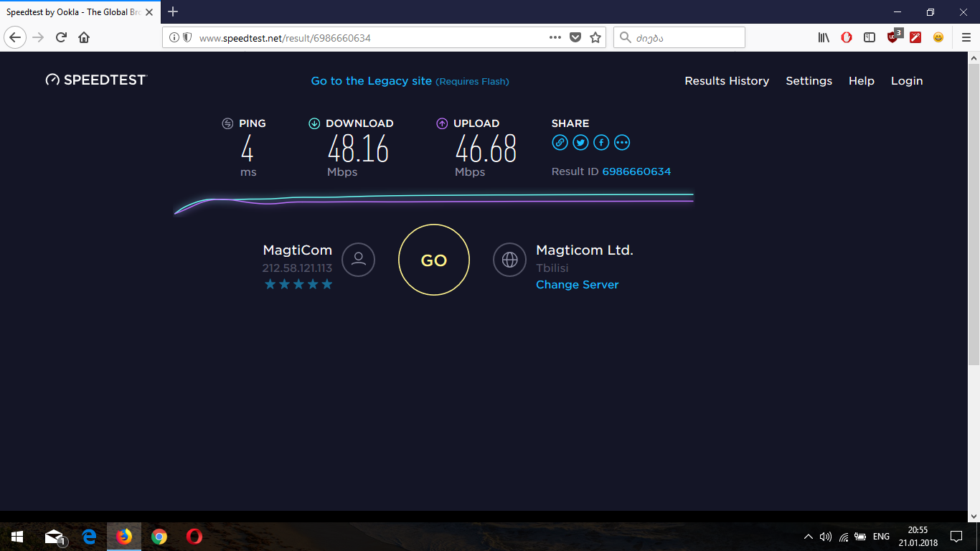Click the browser forward arrow
The image size is (980, 551).
(x=38, y=37)
